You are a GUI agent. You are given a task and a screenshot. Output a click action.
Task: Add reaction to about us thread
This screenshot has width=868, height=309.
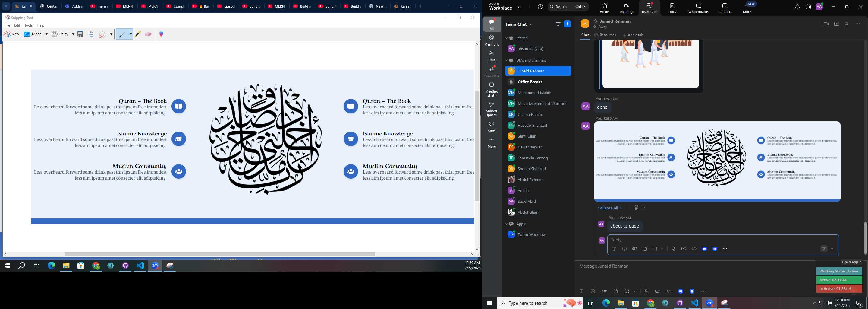[x=636, y=208]
